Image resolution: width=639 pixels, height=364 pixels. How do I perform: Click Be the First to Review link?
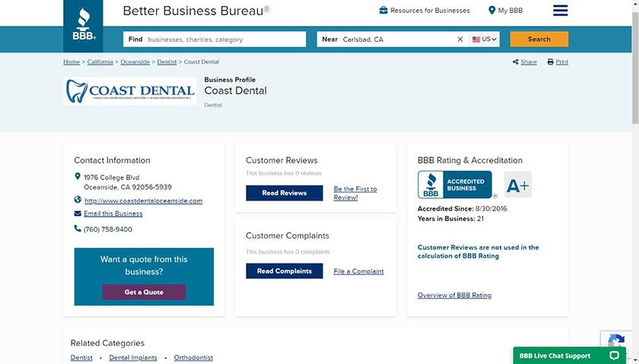[x=355, y=193]
